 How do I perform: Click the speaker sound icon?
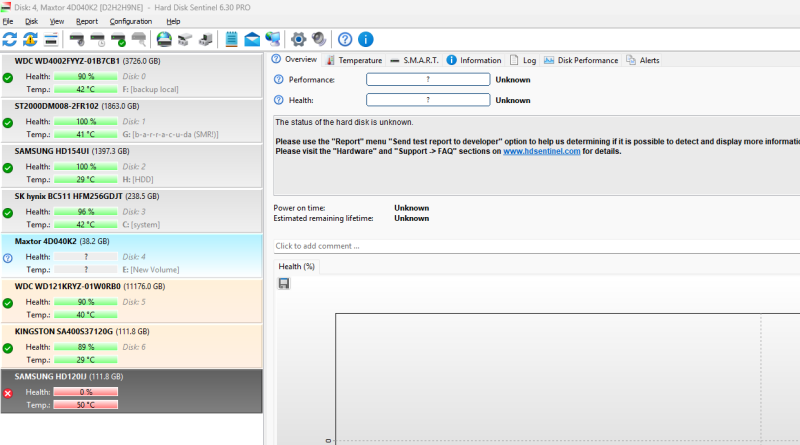[319, 39]
